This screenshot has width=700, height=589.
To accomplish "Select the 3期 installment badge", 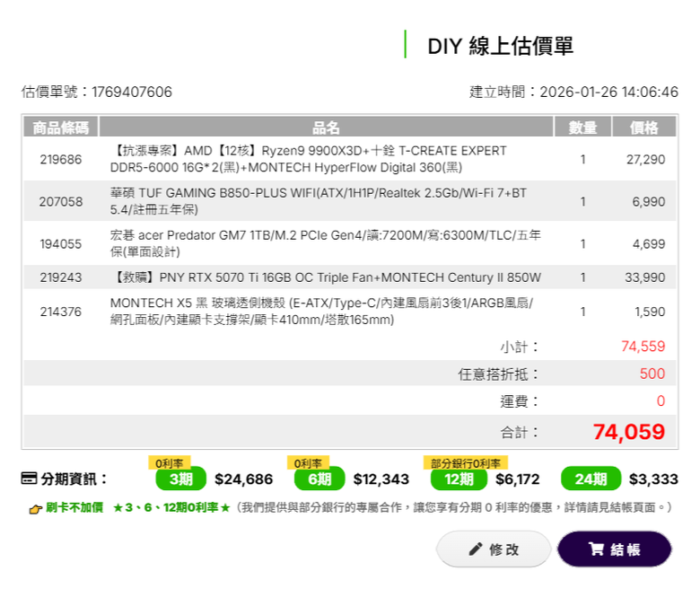I will [180, 479].
